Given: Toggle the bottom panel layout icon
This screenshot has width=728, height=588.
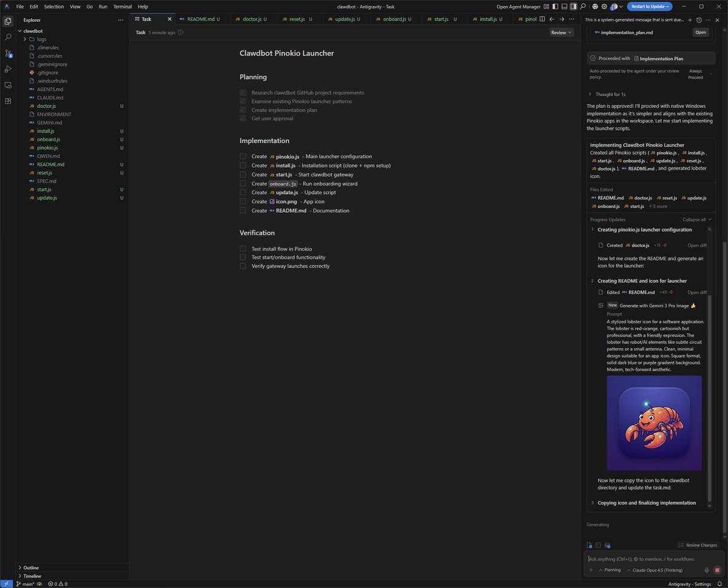Looking at the screenshot, I should pyautogui.click(x=564, y=6).
